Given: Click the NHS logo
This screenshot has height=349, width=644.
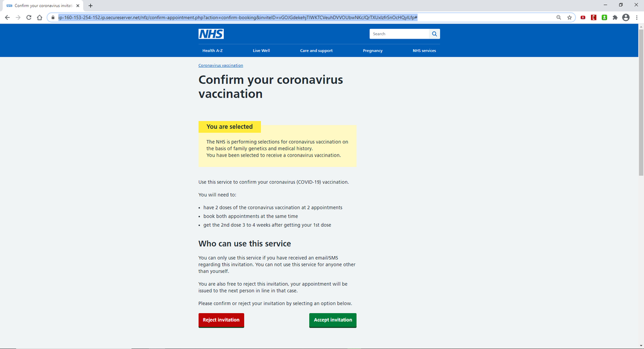Looking at the screenshot, I should pyautogui.click(x=210, y=33).
